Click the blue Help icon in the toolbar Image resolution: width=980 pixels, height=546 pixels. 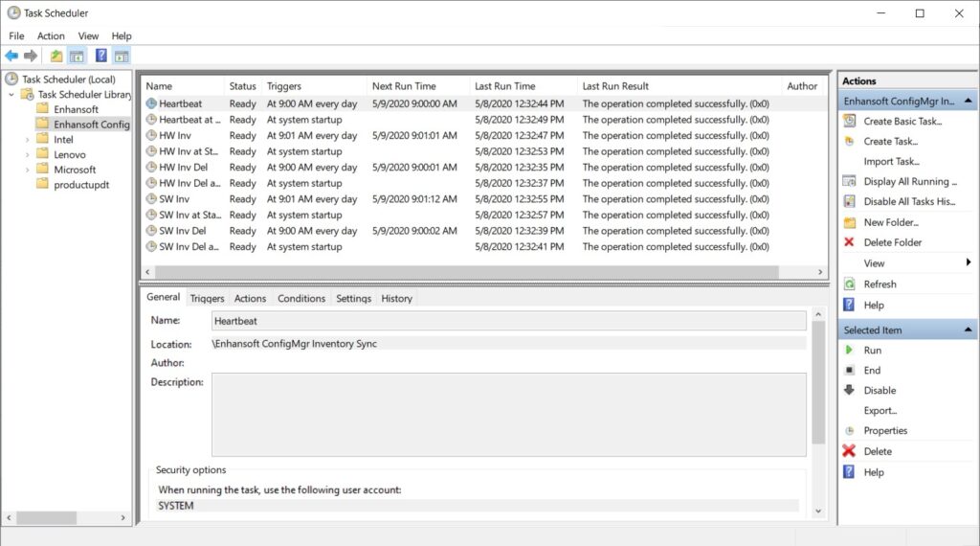click(100, 56)
